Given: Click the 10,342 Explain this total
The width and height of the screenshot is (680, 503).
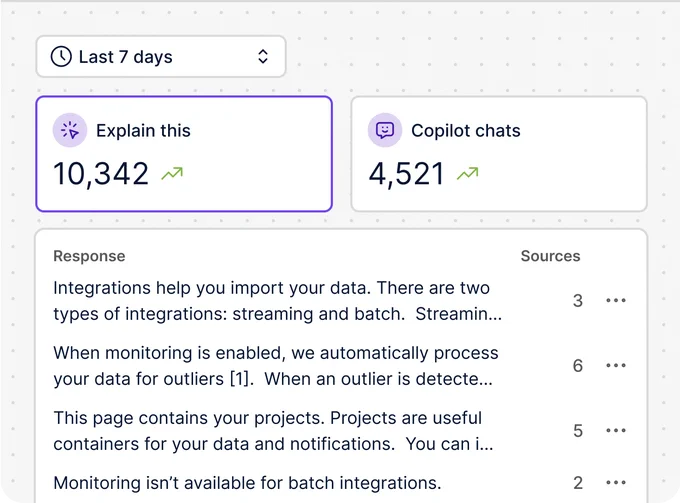Looking at the screenshot, I should tap(101, 174).
